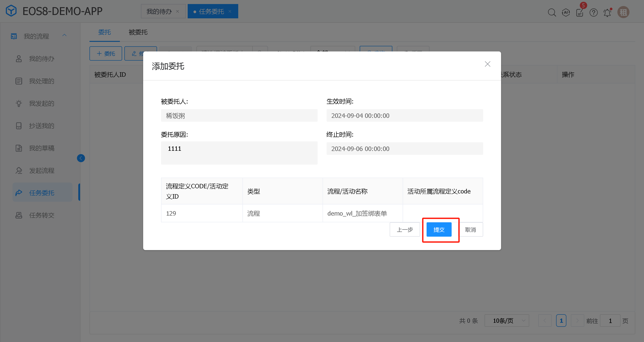Collapse the 我的流程 menu group
The height and width of the screenshot is (342, 644).
pyautogui.click(x=64, y=36)
